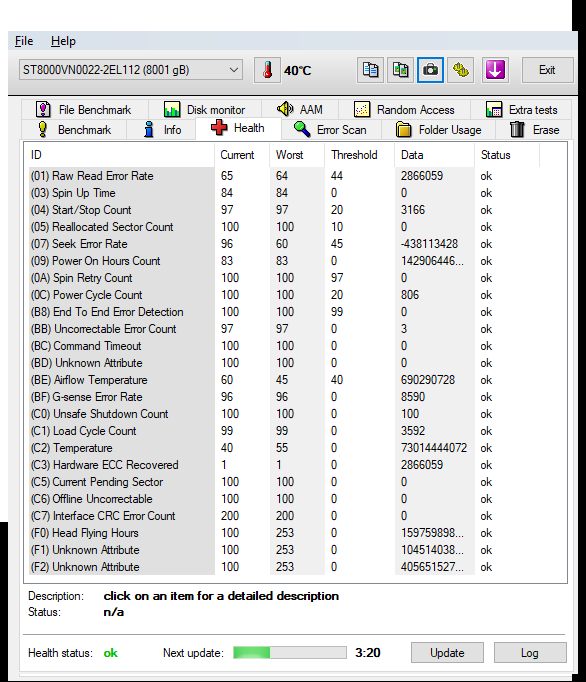Switch to the Folder Usage tab
The image size is (586, 682).
[x=439, y=130]
